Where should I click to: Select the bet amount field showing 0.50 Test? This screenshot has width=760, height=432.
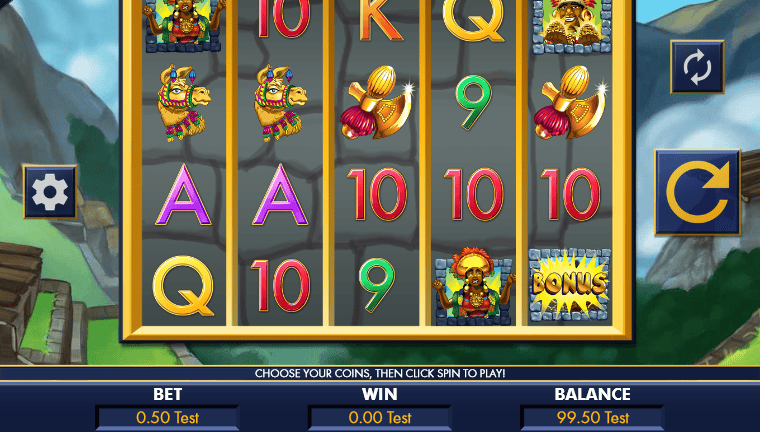coord(167,417)
